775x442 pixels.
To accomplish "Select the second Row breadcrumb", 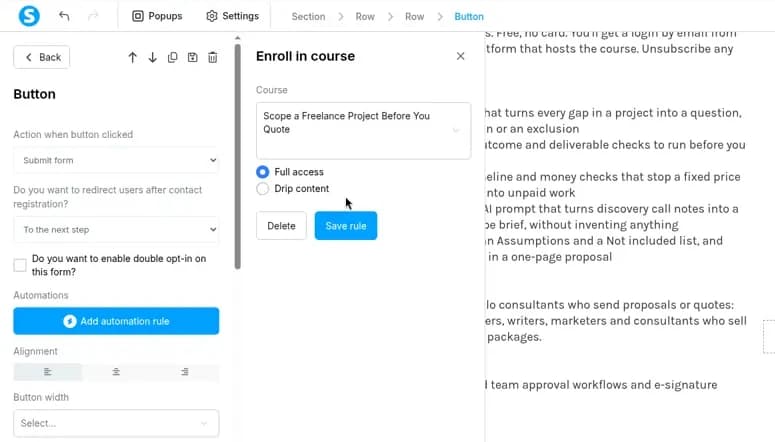I will (414, 16).
